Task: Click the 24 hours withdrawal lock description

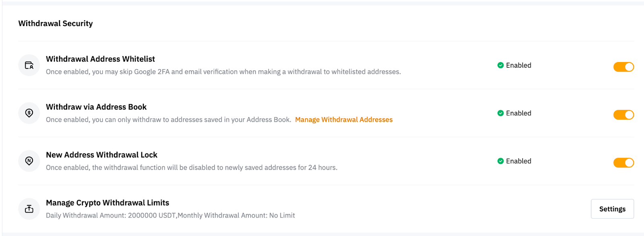Action: (x=192, y=168)
